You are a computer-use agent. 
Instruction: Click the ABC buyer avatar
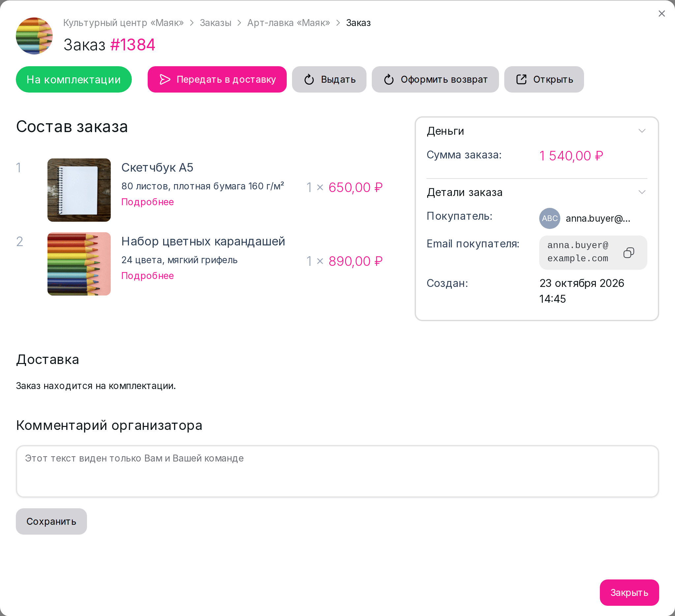pos(549,218)
